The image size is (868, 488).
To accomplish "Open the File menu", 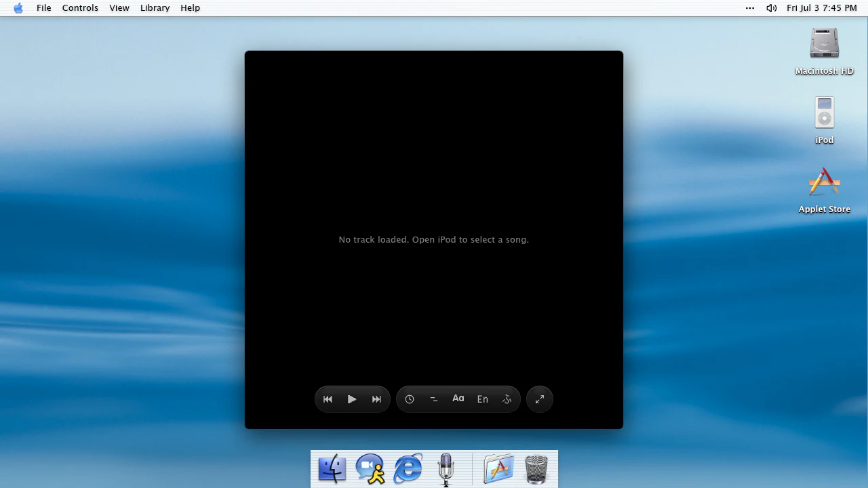I will click(x=44, y=8).
